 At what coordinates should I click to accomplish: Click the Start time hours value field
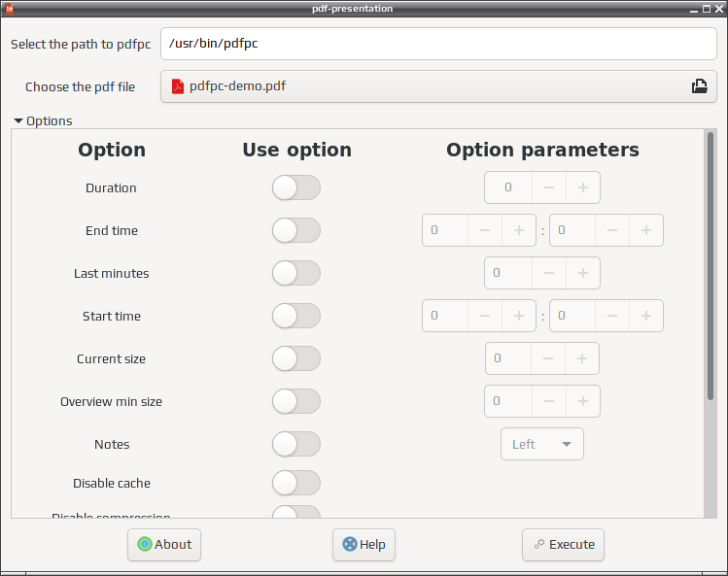445,316
